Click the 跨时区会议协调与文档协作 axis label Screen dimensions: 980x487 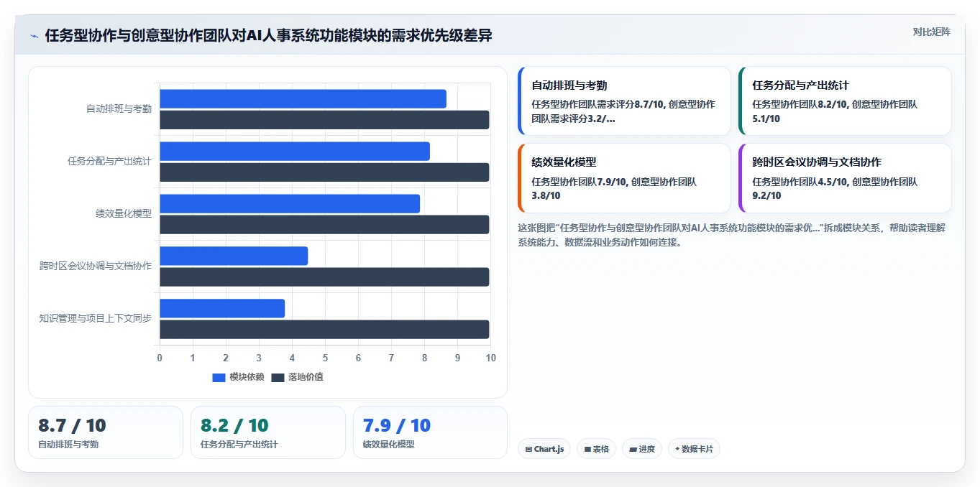(96, 266)
